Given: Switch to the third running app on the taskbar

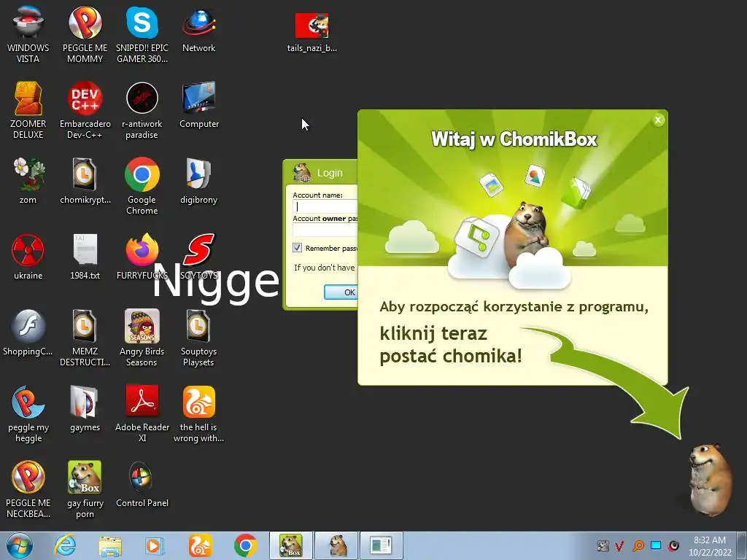Looking at the screenshot, I should 381,545.
